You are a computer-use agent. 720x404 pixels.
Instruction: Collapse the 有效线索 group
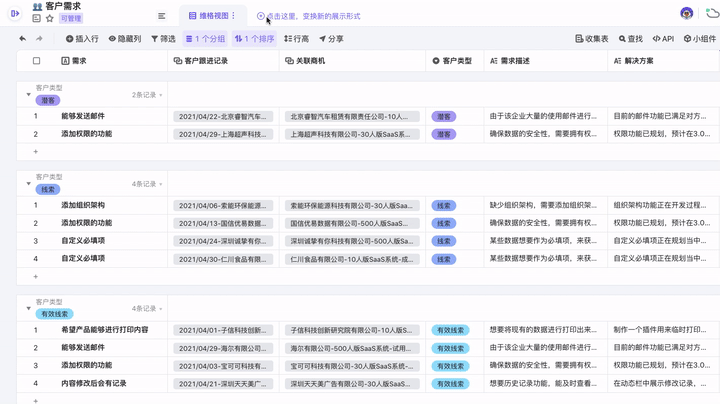tap(29, 308)
